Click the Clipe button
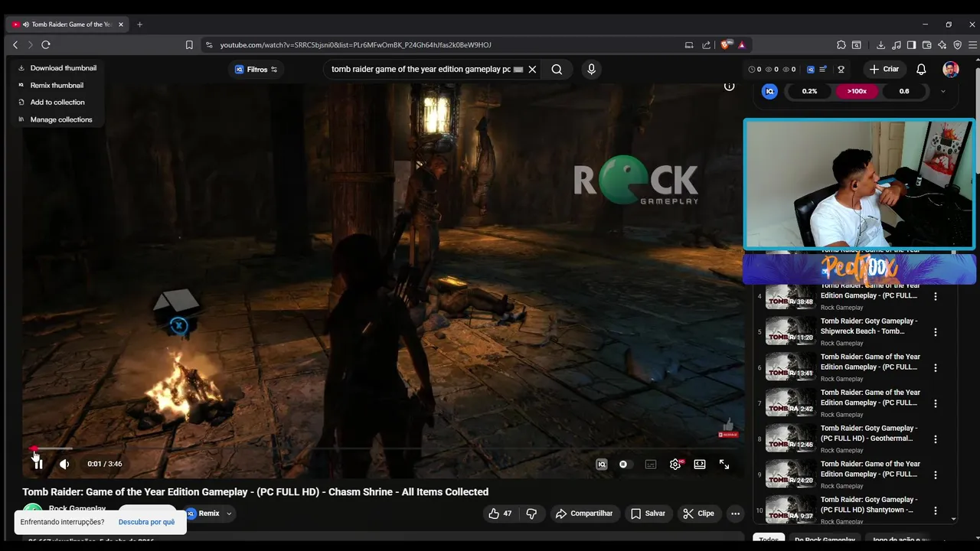 [698, 514]
